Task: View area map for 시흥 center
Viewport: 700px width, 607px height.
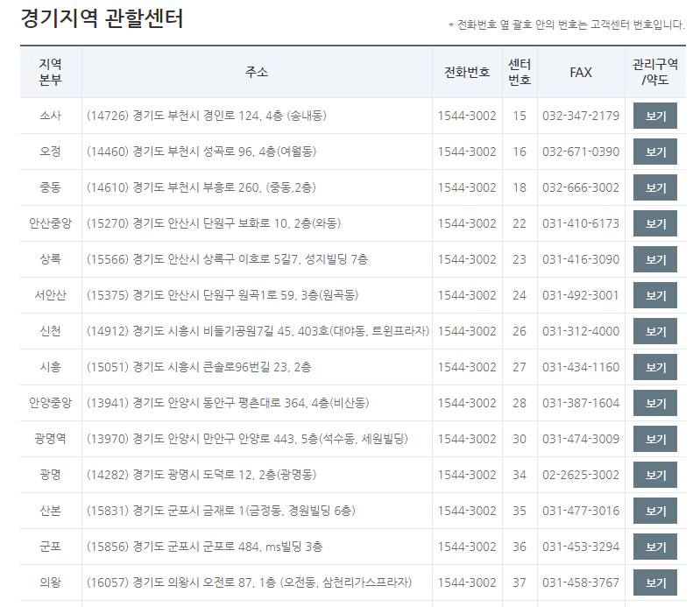Action: point(655,367)
